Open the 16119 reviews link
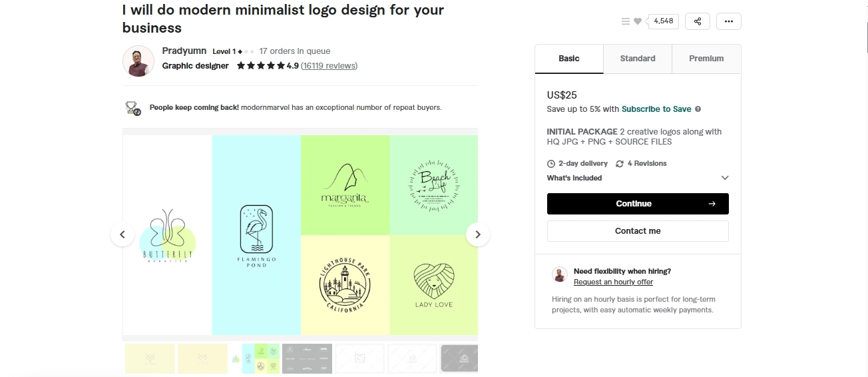Viewport: 868px width, 377px height. click(329, 66)
